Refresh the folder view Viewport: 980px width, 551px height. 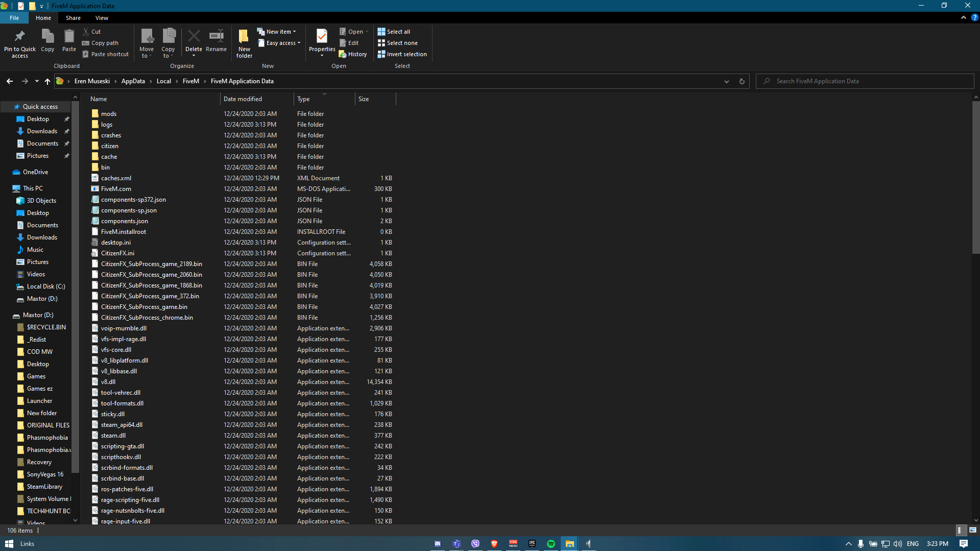(x=742, y=81)
